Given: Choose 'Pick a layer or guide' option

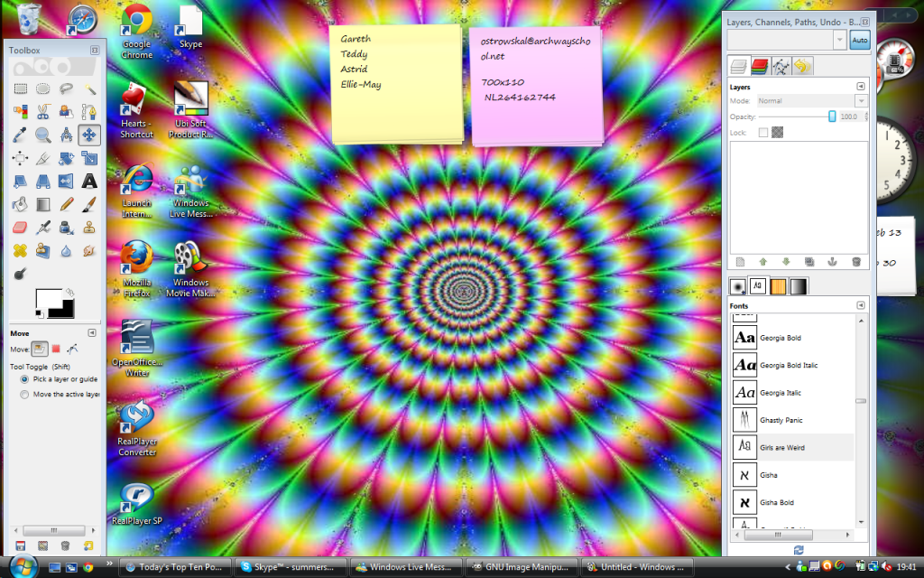Looking at the screenshot, I should [x=59, y=379].
